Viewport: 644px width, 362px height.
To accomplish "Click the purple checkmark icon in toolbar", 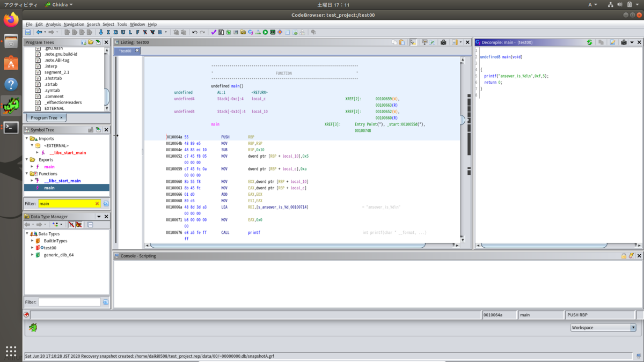I will [213, 32].
